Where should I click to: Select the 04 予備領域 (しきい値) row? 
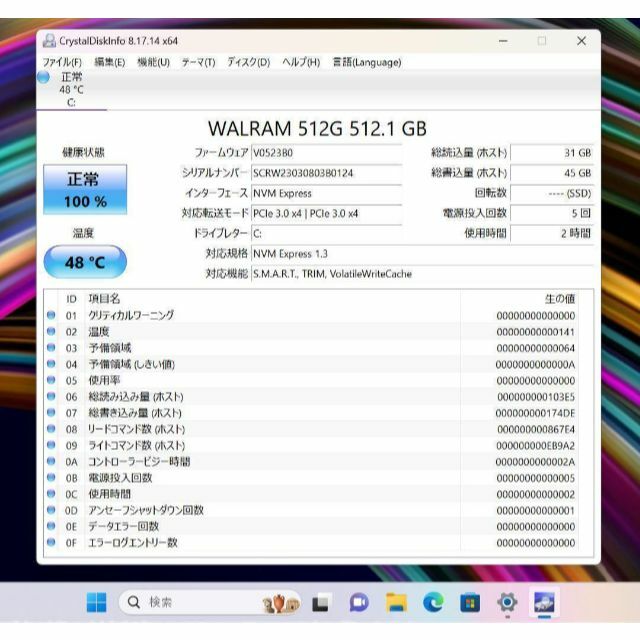312,364
